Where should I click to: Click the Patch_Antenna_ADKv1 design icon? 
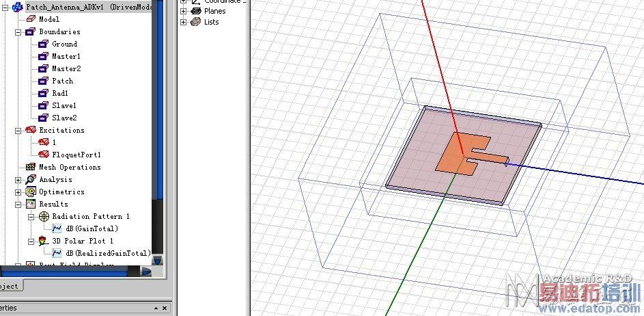coord(18,7)
